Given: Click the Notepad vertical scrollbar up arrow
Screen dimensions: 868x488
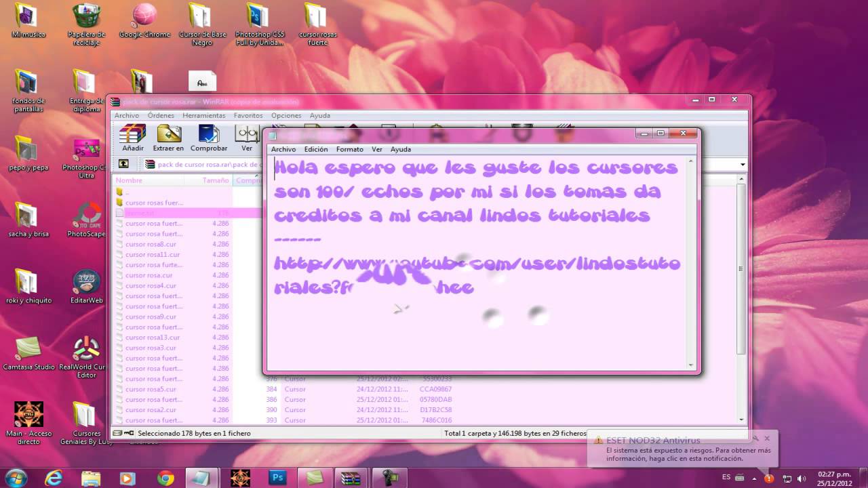Looking at the screenshot, I should coord(692,161).
